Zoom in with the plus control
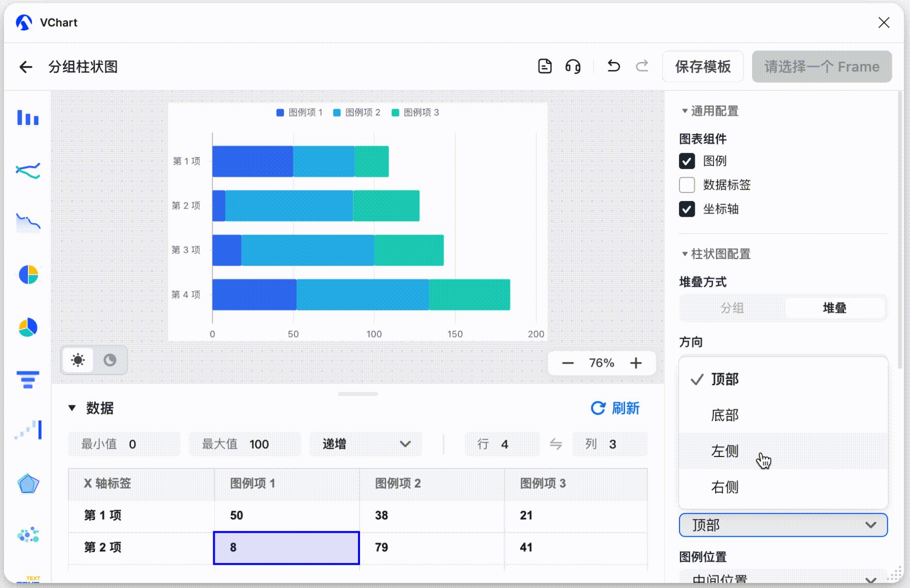This screenshot has height=588, width=910. coord(636,363)
